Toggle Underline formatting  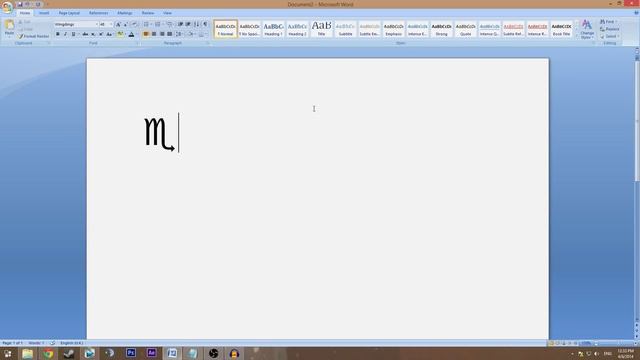73,34
